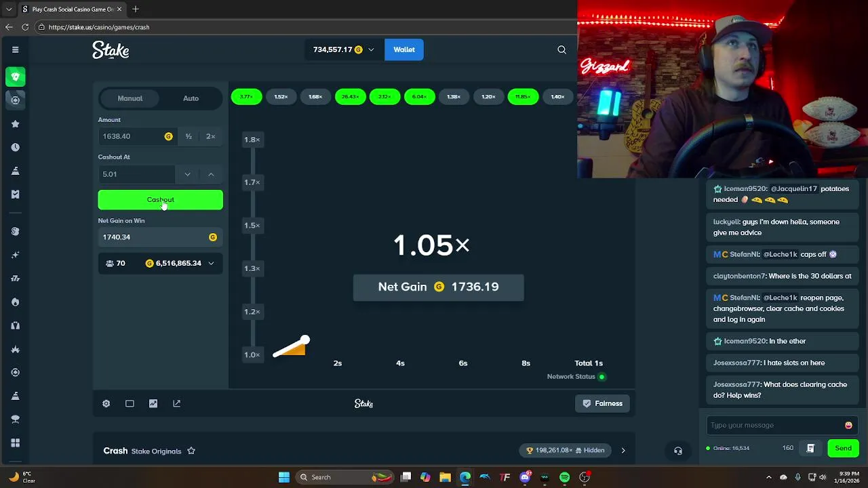
Task: Click the search magnifier in Stake header
Action: click(561, 49)
